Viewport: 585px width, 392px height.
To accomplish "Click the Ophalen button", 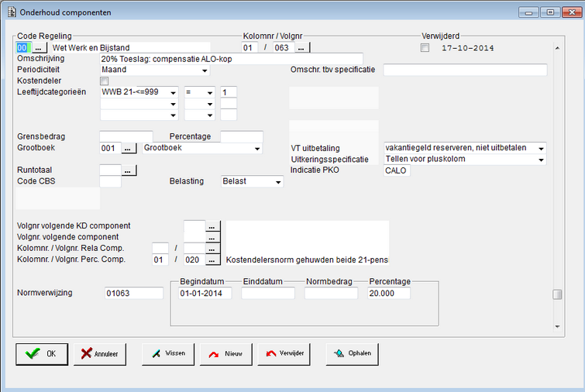I will click(352, 354).
